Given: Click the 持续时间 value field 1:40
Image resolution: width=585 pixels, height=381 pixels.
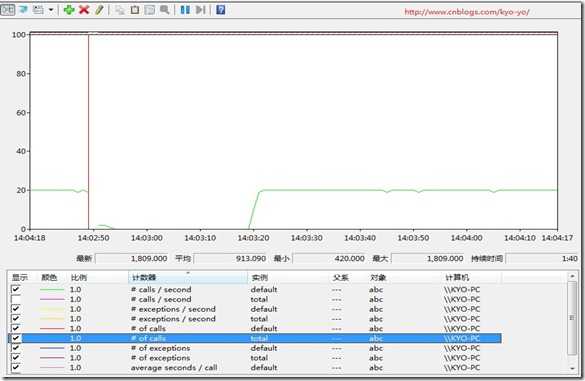Looking at the screenshot, I should (542, 258).
